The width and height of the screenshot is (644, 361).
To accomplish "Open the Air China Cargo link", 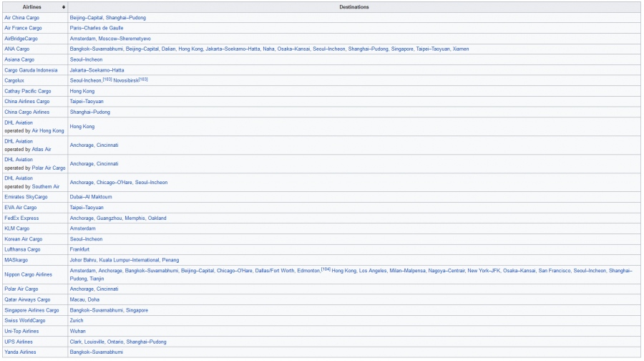I will 22,17.
